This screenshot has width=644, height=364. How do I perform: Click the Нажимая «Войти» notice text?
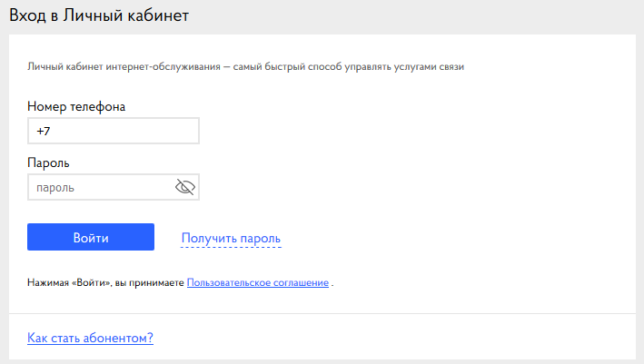coord(105,282)
